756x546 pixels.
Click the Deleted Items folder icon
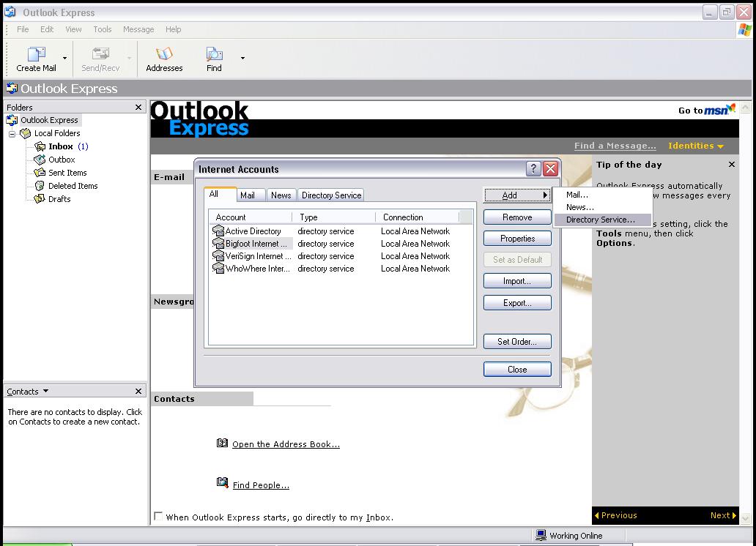(40, 185)
